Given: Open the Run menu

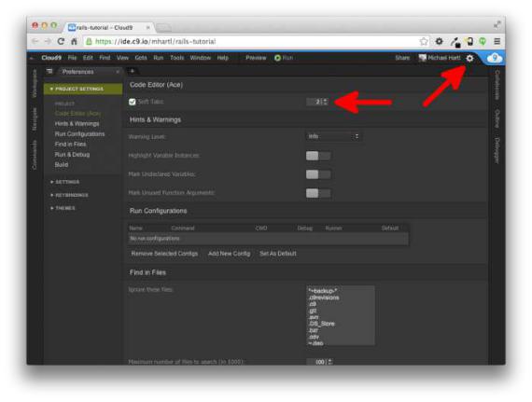Looking at the screenshot, I should 159,58.
